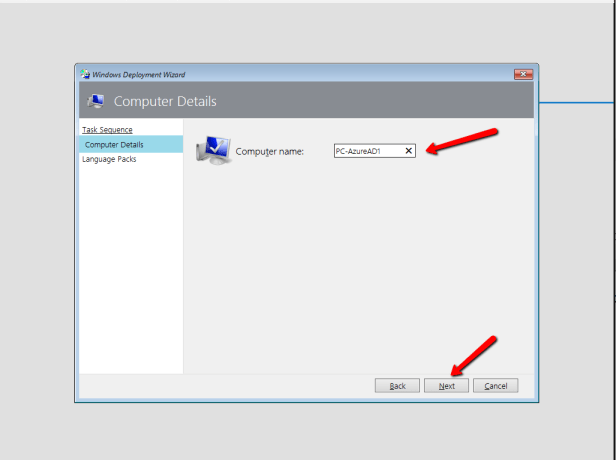Image resolution: width=616 pixels, height=460 pixels.
Task: Go back with the Back button
Action: click(x=397, y=386)
